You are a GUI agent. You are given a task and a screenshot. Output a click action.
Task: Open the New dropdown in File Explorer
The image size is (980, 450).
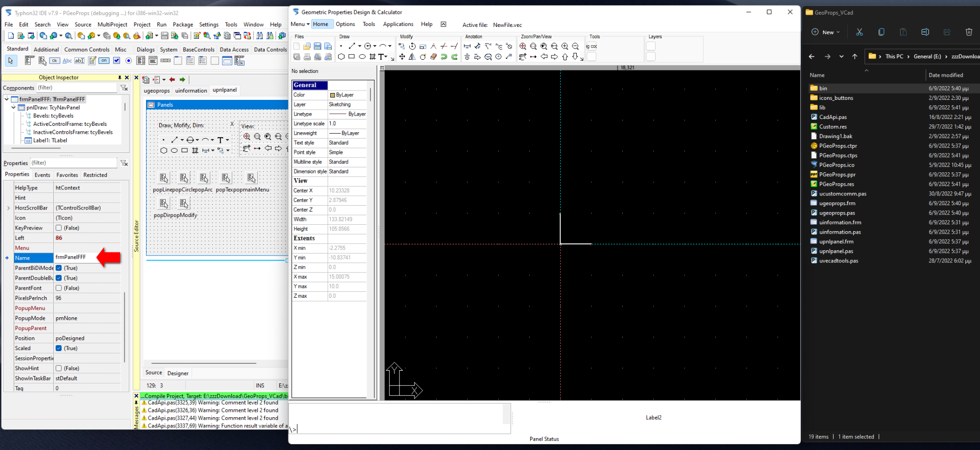(x=826, y=32)
